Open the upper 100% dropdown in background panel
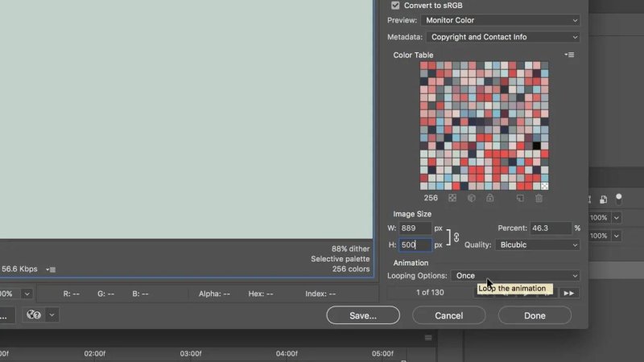This screenshot has height=362, width=644. (617, 217)
